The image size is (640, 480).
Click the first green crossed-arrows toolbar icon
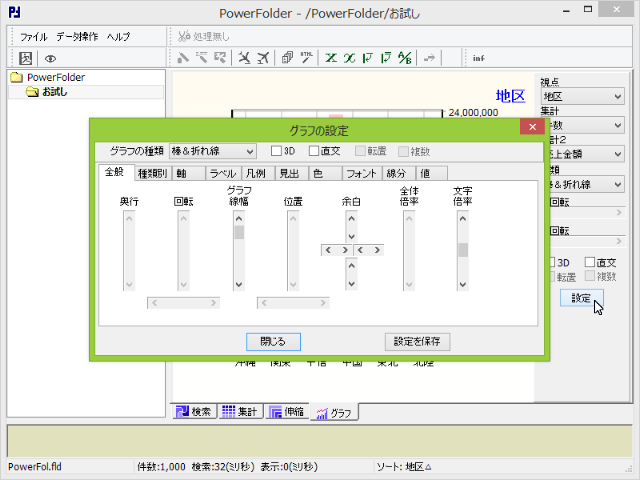tap(331, 58)
